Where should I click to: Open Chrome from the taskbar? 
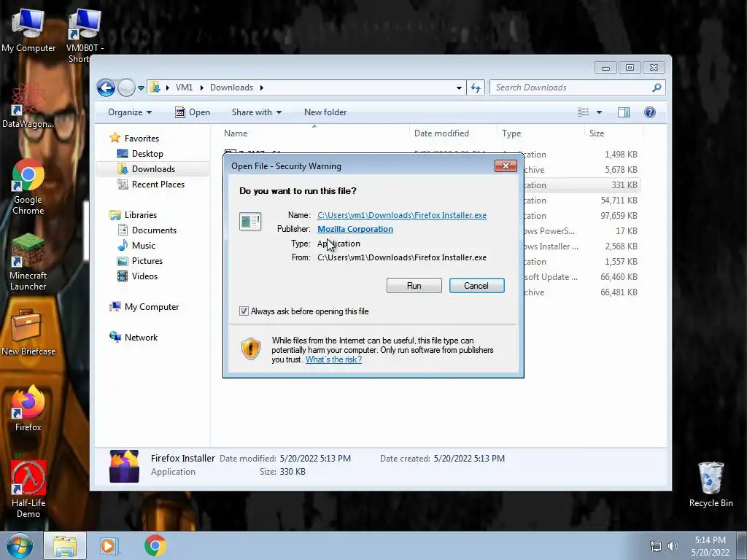click(x=155, y=545)
